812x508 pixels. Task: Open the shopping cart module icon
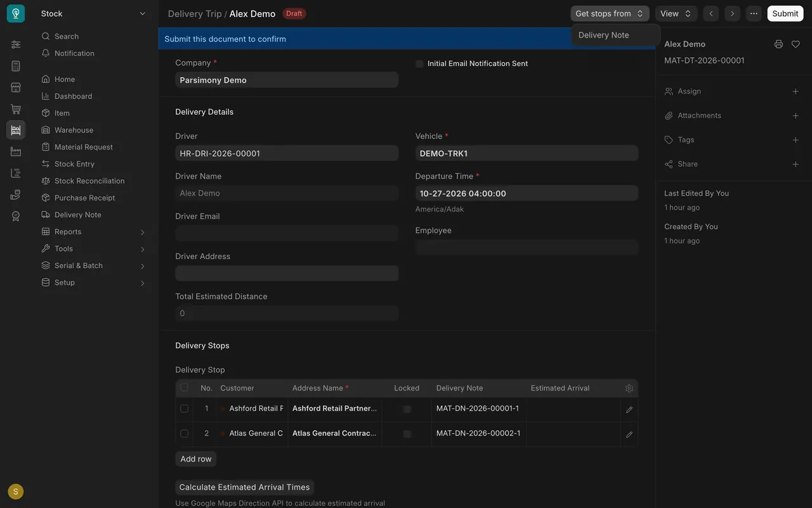pyautogui.click(x=16, y=109)
